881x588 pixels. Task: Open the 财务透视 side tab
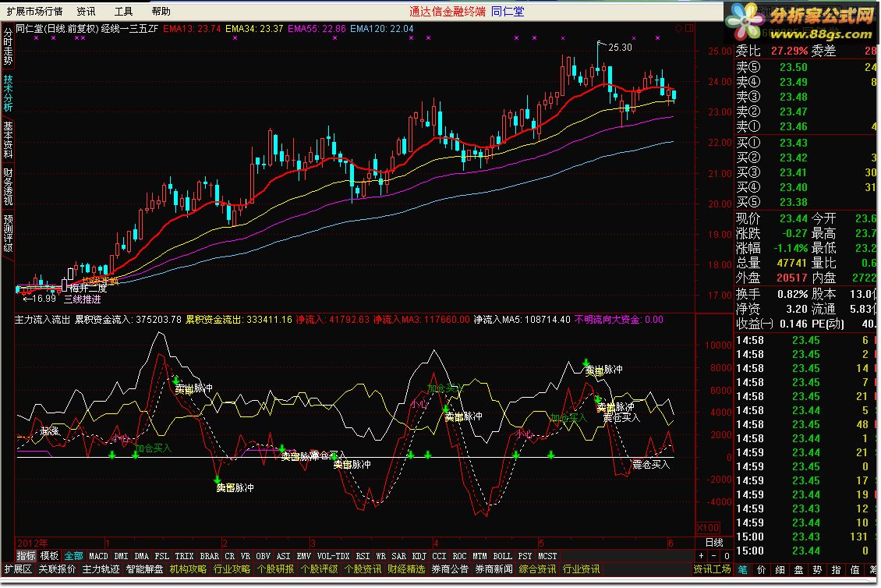point(8,186)
